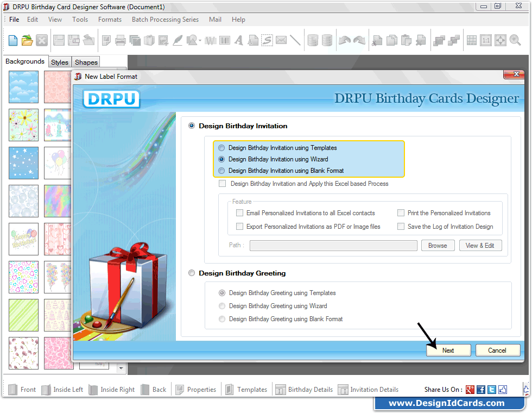Select the yellow flowers background thumbnail
This screenshot has width=532, height=413.
23,124
